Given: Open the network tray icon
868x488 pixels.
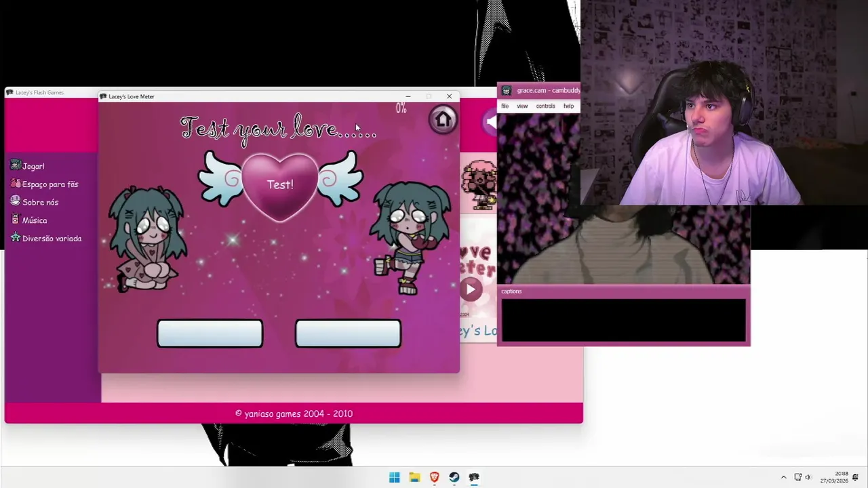Looking at the screenshot, I should pos(798,477).
